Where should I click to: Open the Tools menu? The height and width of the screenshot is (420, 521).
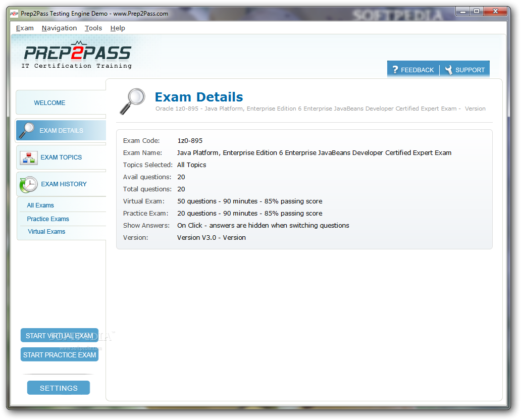[93, 28]
